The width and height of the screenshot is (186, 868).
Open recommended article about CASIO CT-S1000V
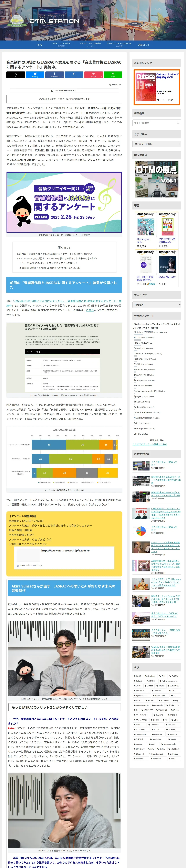pyautogui.click(x=157, y=515)
